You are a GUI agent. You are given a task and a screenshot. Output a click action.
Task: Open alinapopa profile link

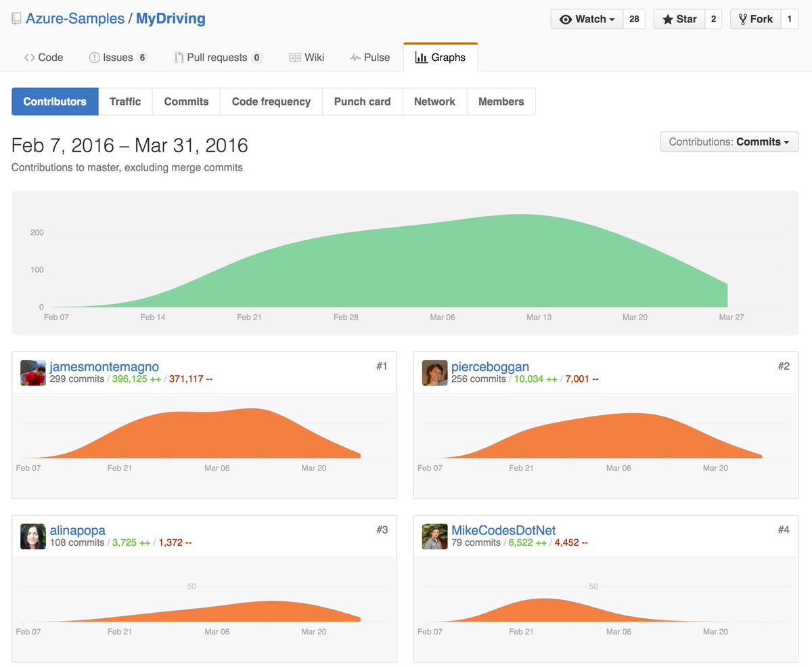(77, 530)
